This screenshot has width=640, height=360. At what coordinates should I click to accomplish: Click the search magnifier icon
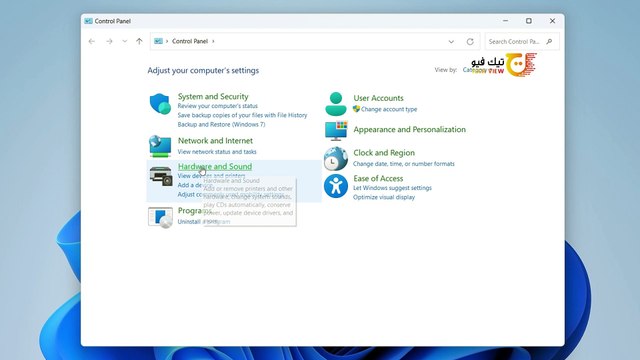(x=549, y=42)
